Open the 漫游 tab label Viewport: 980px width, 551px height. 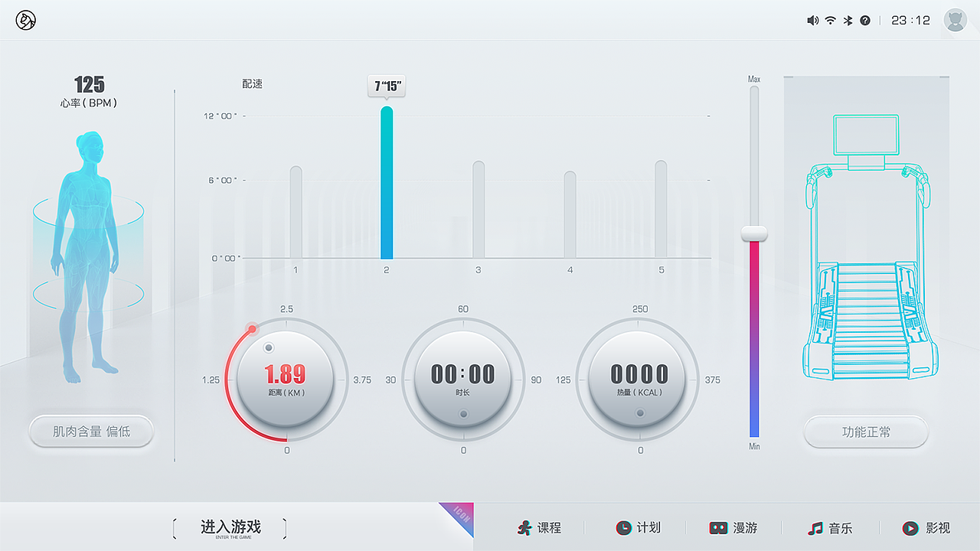745,528
